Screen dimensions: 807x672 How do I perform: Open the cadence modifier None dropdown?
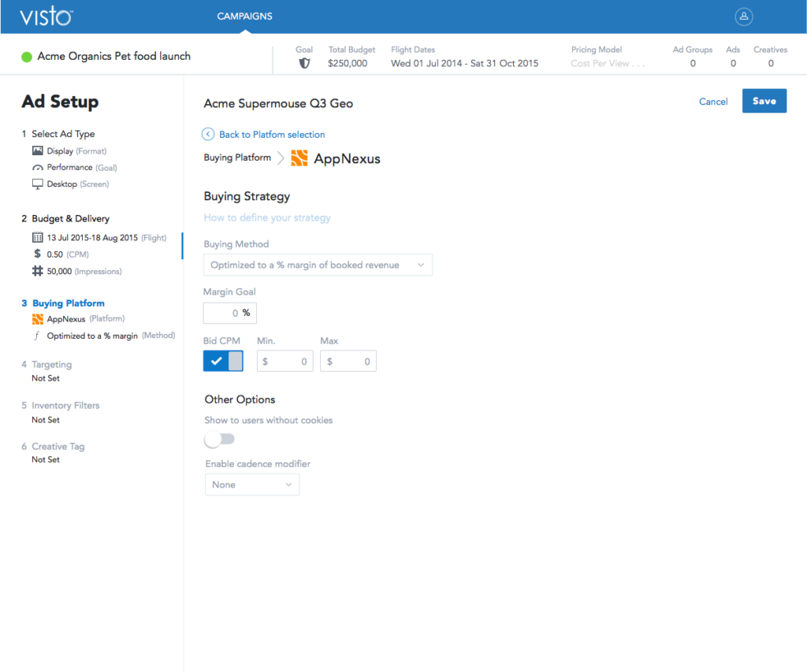(x=252, y=485)
